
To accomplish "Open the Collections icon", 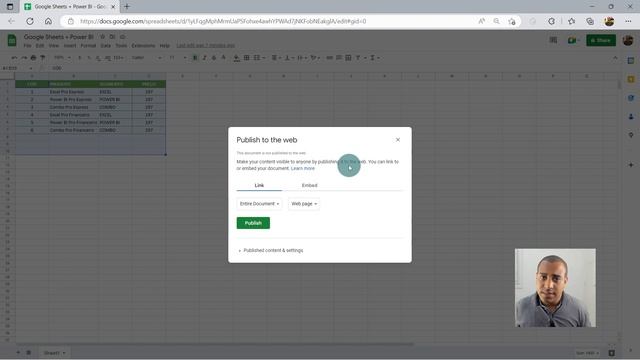I will click(590, 21).
